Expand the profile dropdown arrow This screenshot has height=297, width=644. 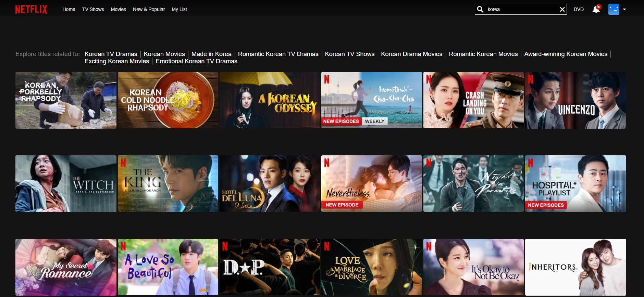tap(624, 9)
